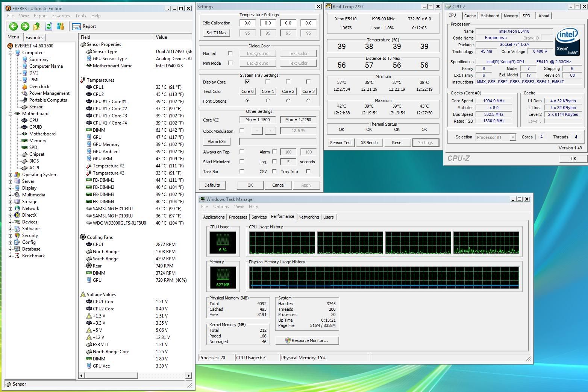The image size is (588, 392).
Task: Click the Refresh icon in EVEREST toolbar
Action: click(x=48, y=26)
